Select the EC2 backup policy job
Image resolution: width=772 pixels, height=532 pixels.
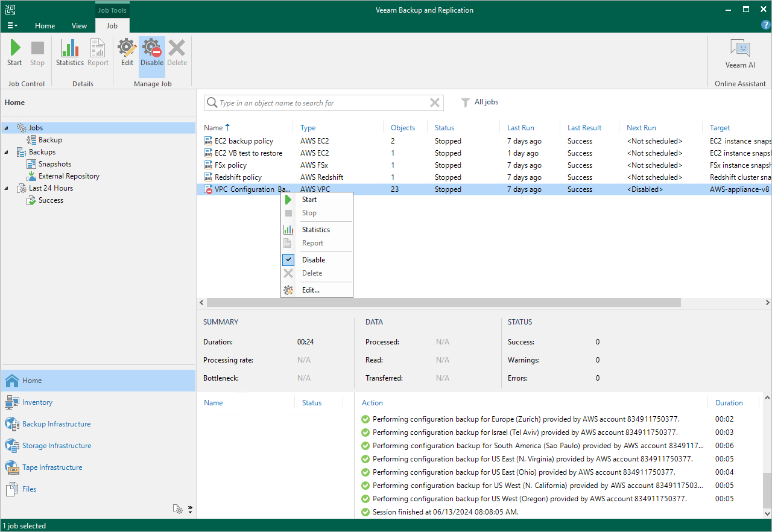pos(484,141)
